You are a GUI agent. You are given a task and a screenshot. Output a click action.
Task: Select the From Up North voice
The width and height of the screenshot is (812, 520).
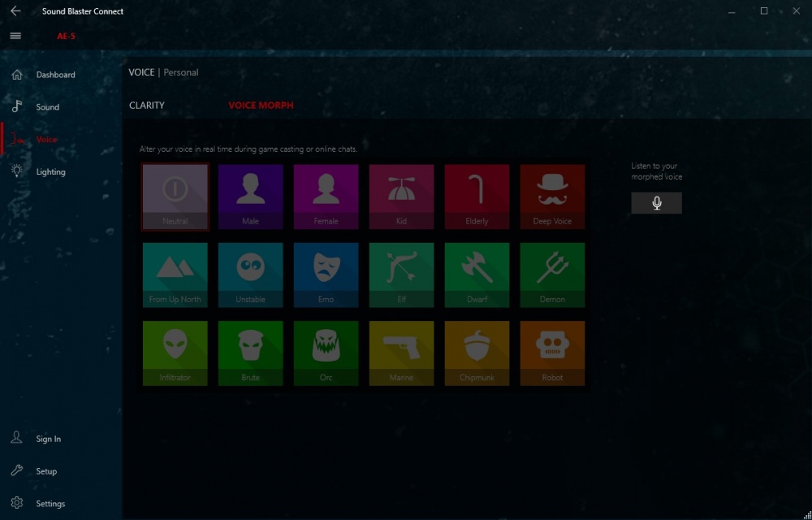175,275
